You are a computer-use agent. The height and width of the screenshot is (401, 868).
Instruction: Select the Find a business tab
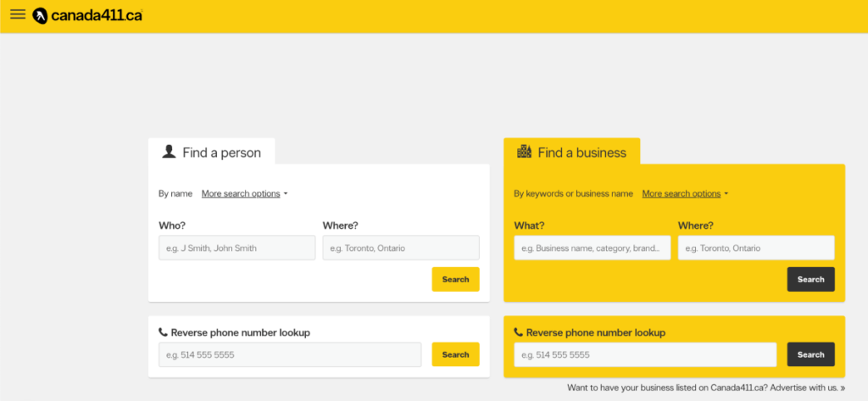pos(572,153)
